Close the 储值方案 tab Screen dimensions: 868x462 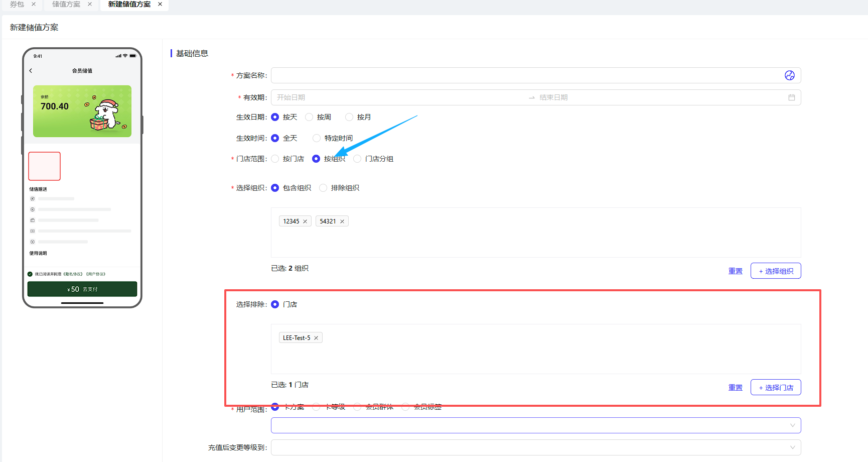coord(90,4)
